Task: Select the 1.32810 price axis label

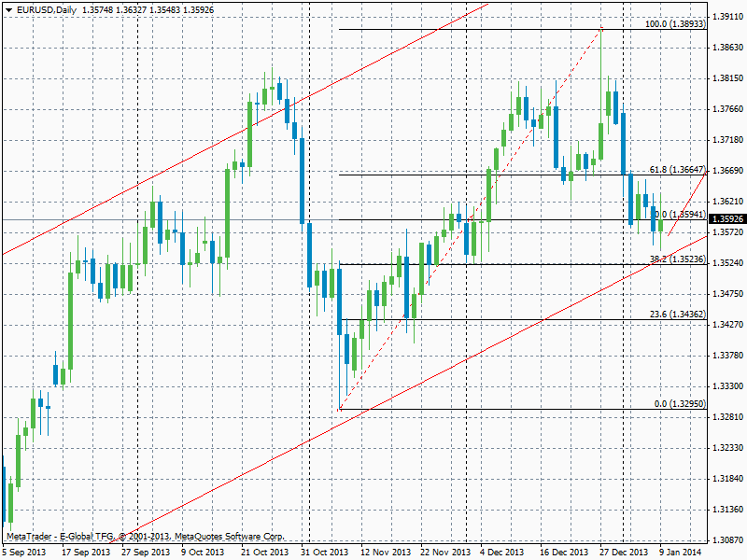Action: pos(727,416)
